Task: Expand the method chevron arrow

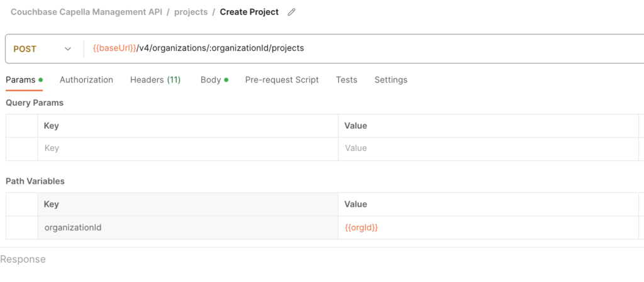Action: pos(68,49)
